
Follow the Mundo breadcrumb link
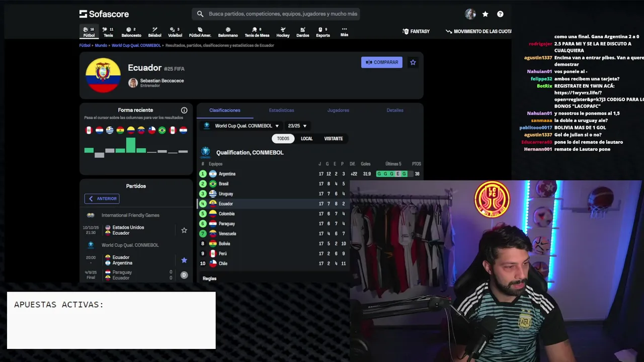[101, 45]
